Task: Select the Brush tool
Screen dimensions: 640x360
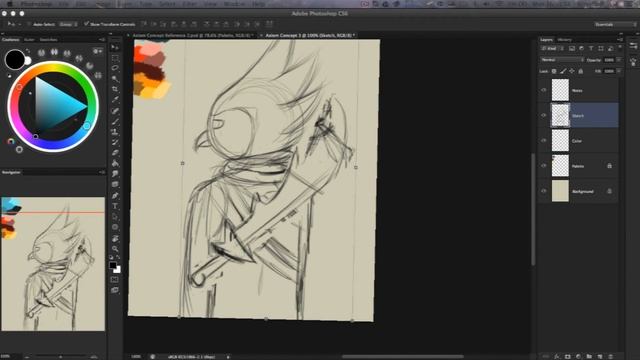Action: (115, 121)
